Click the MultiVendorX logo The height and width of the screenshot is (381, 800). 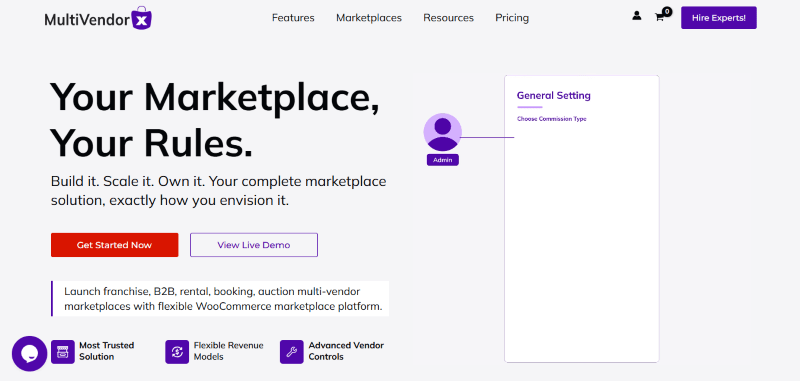click(98, 19)
